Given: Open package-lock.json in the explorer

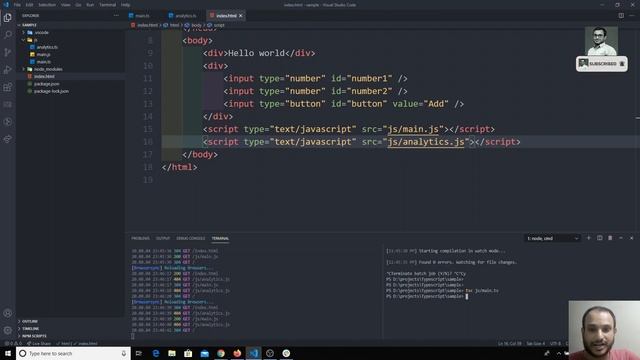Looking at the screenshot, I should point(48,91).
